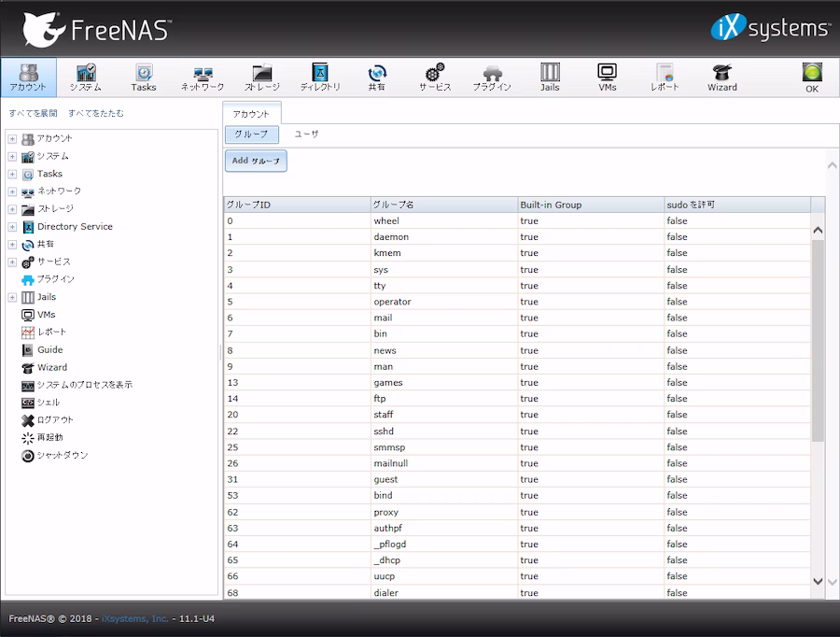Open the ネットワーク toolbar icon
Image resolution: width=840 pixels, height=637 pixels.
click(x=203, y=78)
